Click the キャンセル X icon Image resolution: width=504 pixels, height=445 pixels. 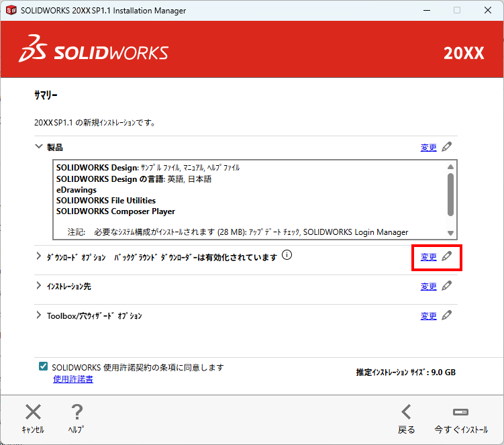(33, 412)
